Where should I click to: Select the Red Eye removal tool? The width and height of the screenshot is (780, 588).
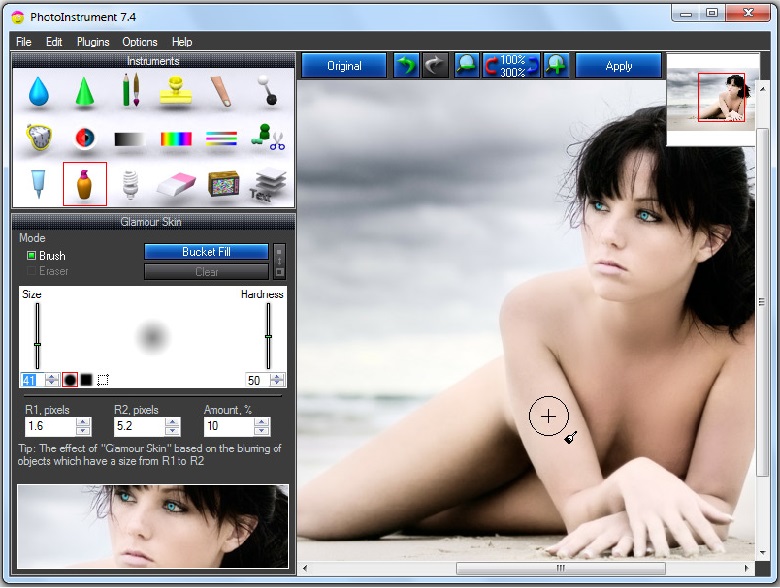[x=85, y=138]
